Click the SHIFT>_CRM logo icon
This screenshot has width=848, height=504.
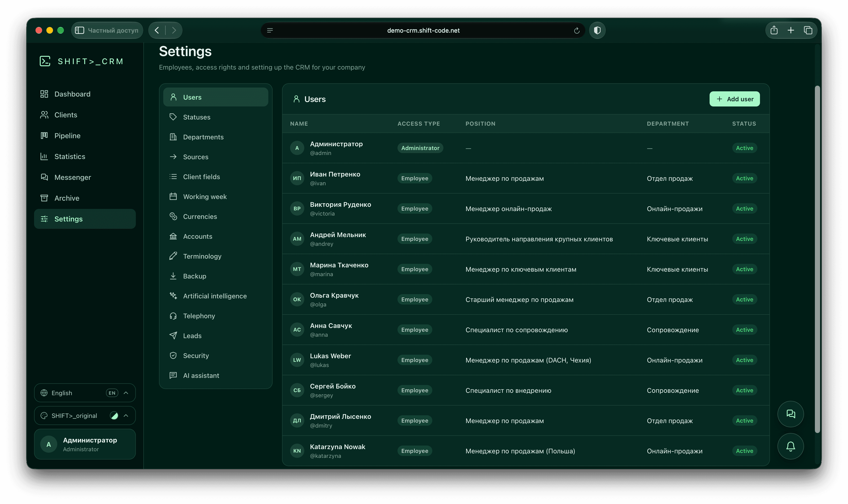tap(45, 61)
